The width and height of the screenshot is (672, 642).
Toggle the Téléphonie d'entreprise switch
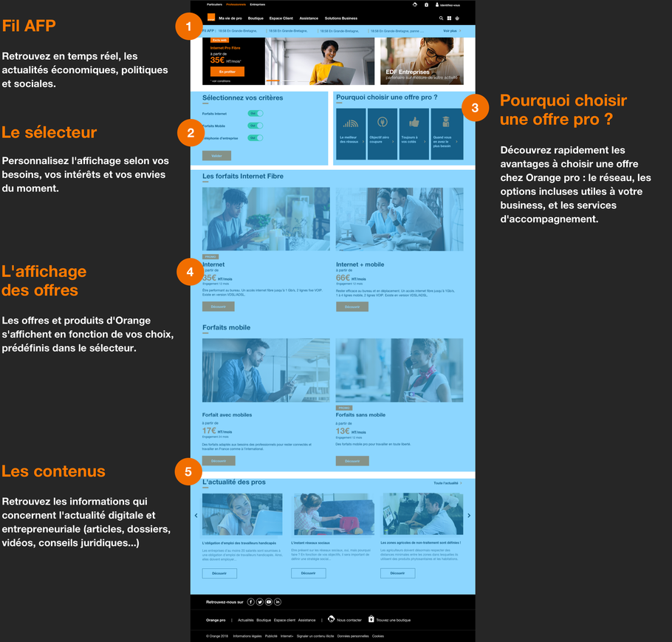pyautogui.click(x=256, y=138)
